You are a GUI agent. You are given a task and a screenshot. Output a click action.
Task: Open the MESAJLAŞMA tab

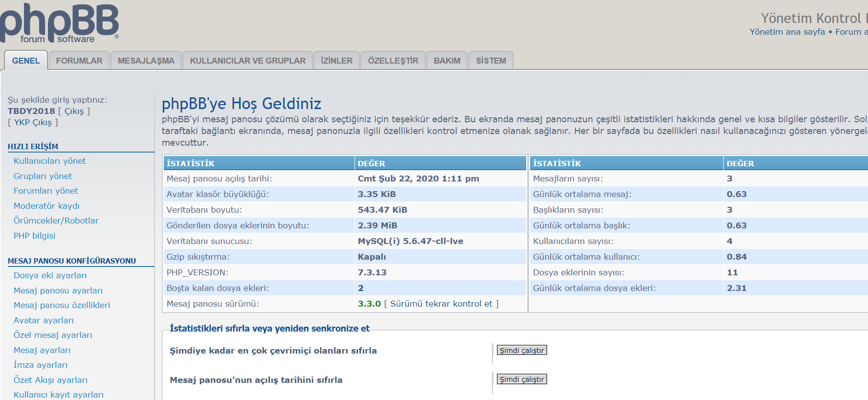click(146, 61)
